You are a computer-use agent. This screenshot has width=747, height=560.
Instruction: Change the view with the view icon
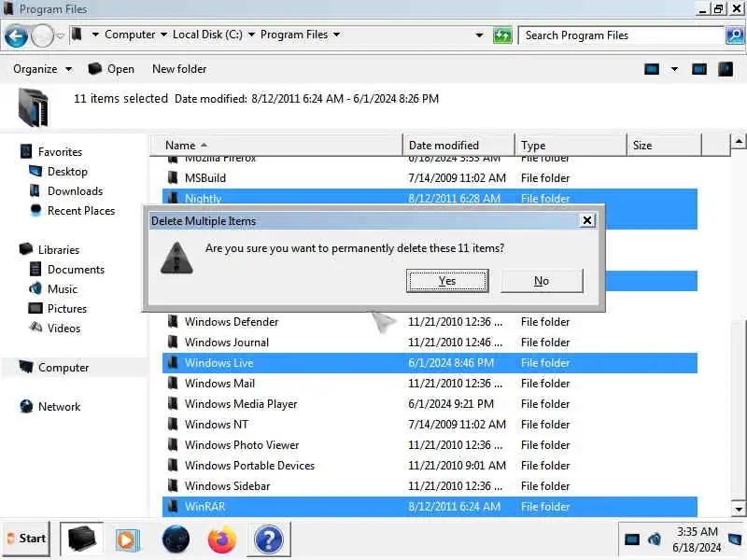[x=652, y=69]
